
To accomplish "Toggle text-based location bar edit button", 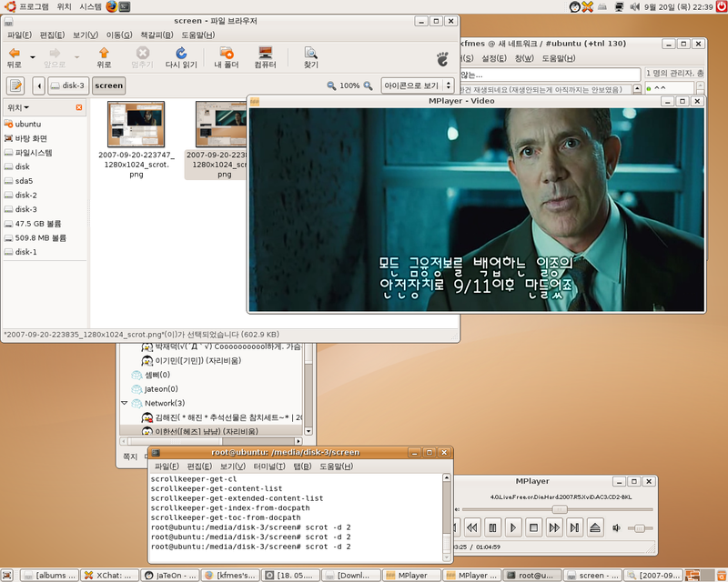I will [15, 85].
